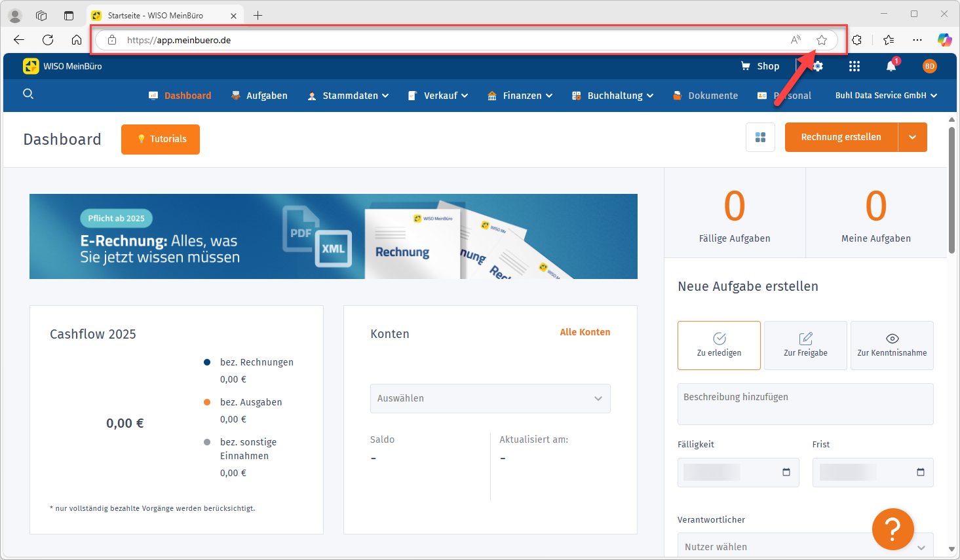Expand the Rechnung erstellen dropdown arrow

(913, 138)
